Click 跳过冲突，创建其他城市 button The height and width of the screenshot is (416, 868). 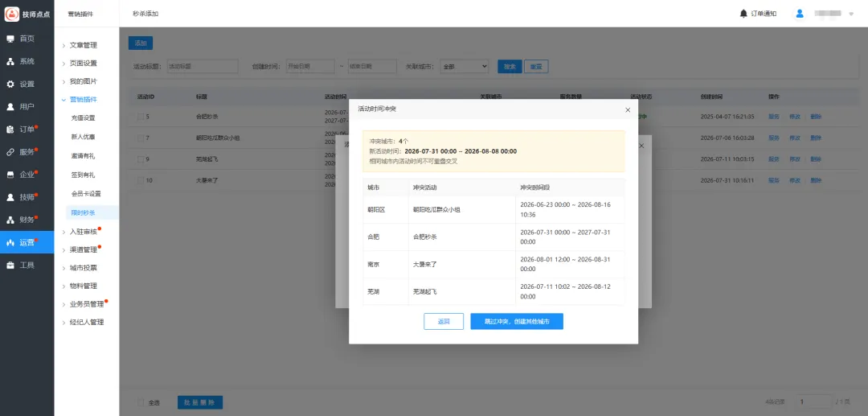tap(517, 321)
